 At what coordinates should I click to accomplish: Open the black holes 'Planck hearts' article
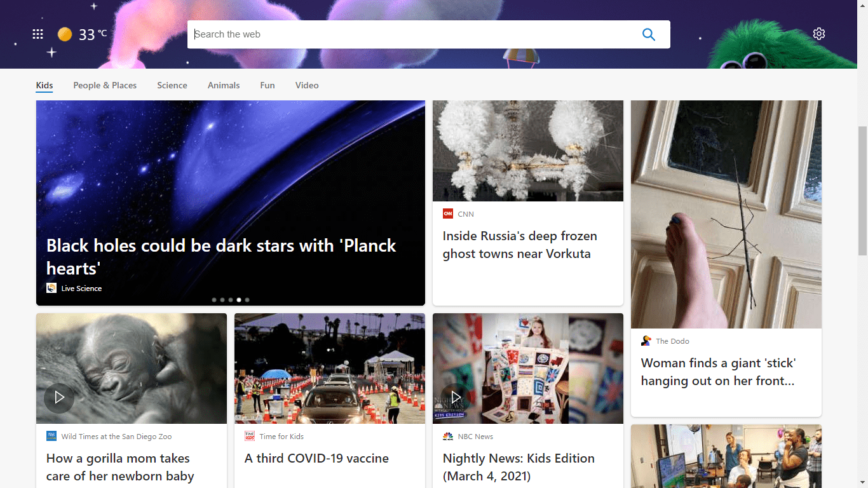pyautogui.click(x=221, y=257)
